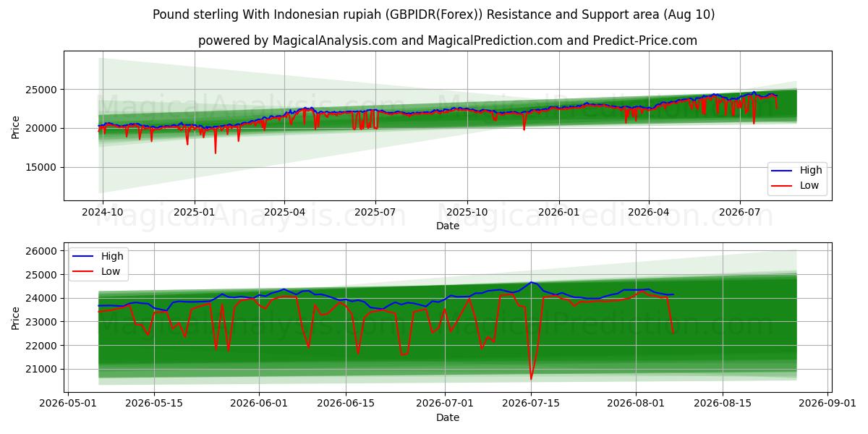Click the 2026-07 date tick
Image resolution: width=868 pixels, height=434 pixels.
click(x=739, y=212)
